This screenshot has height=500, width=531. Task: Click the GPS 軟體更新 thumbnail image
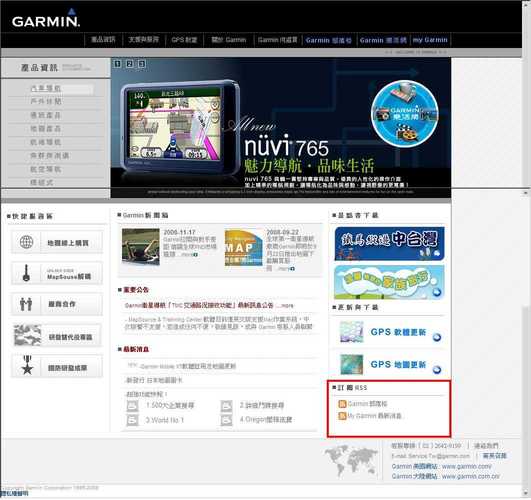[x=352, y=332]
